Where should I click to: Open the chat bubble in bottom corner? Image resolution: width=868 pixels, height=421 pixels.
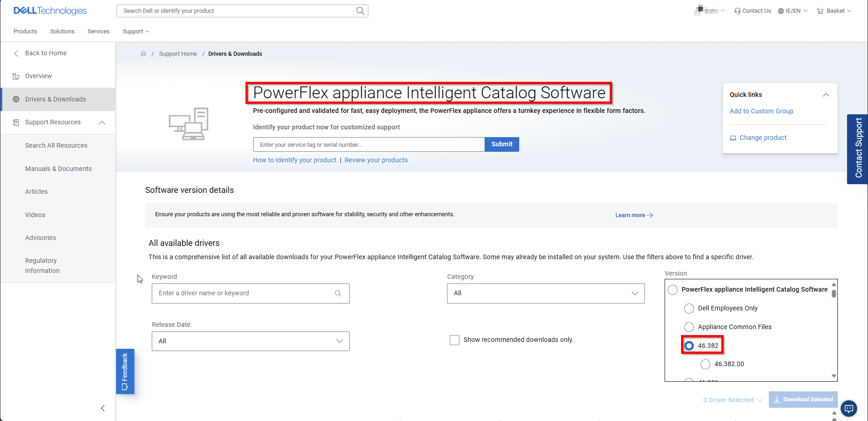pyautogui.click(x=849, y=409)
